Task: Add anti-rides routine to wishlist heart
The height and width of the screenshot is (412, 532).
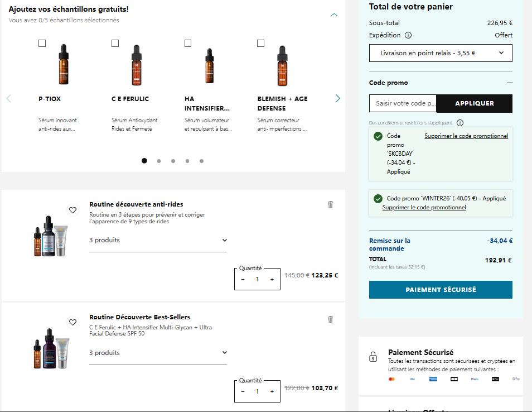Action: [72, 210]
